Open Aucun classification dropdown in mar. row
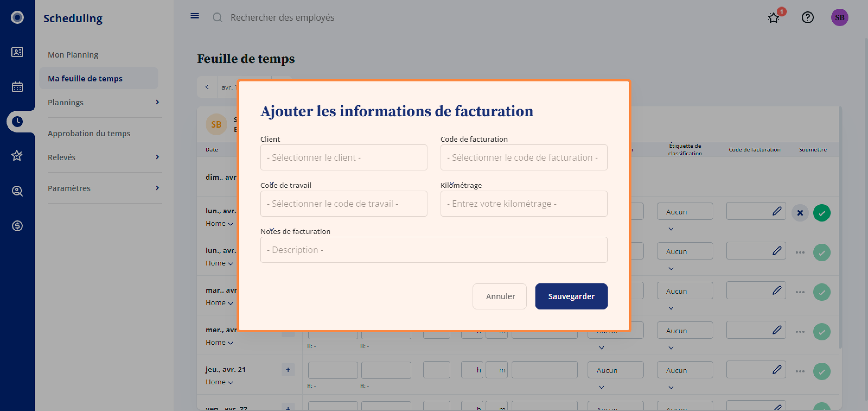868x411 pixels. (x=685, y=291)
